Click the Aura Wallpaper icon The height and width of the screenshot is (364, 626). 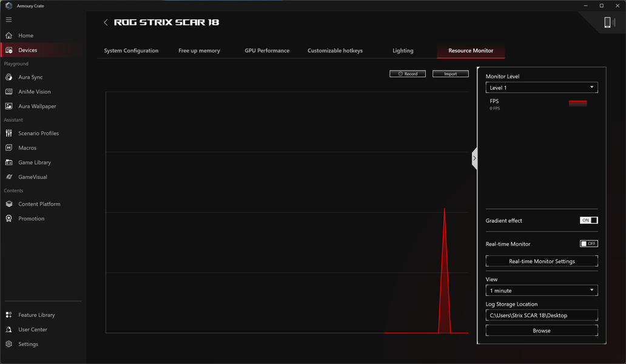point(8,106)
